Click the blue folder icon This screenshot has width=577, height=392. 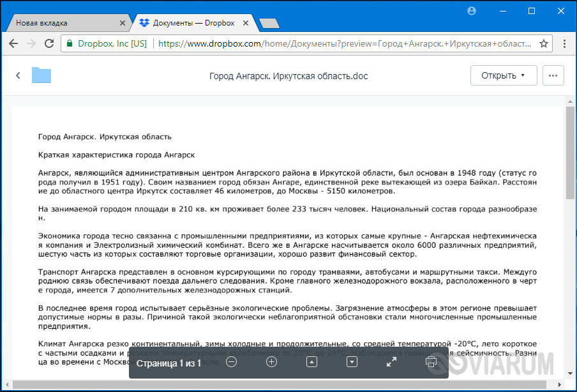(x=41, y=75)
